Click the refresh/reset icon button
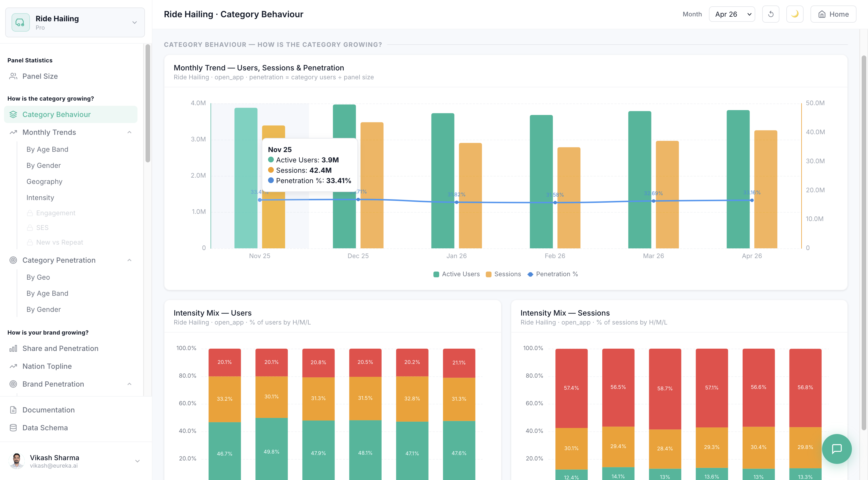868x480 pixels. point(771,14)
